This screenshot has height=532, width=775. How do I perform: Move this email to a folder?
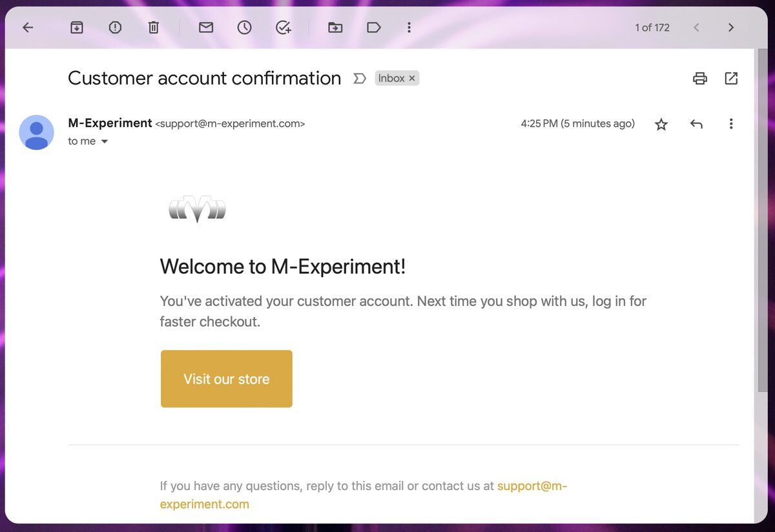(x=335, y=27)
